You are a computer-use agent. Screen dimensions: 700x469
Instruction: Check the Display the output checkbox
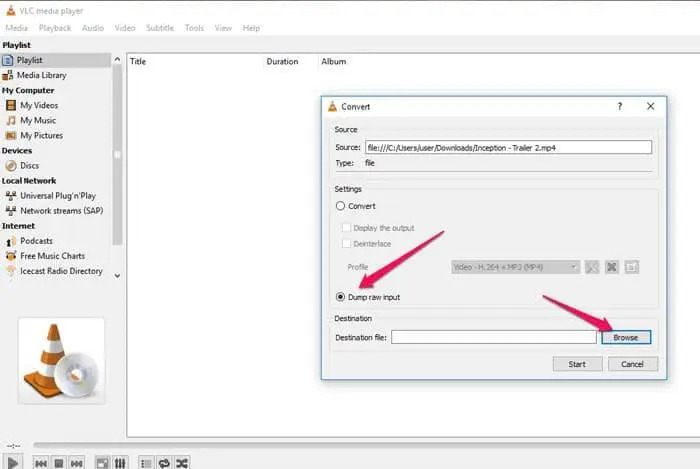346,228
